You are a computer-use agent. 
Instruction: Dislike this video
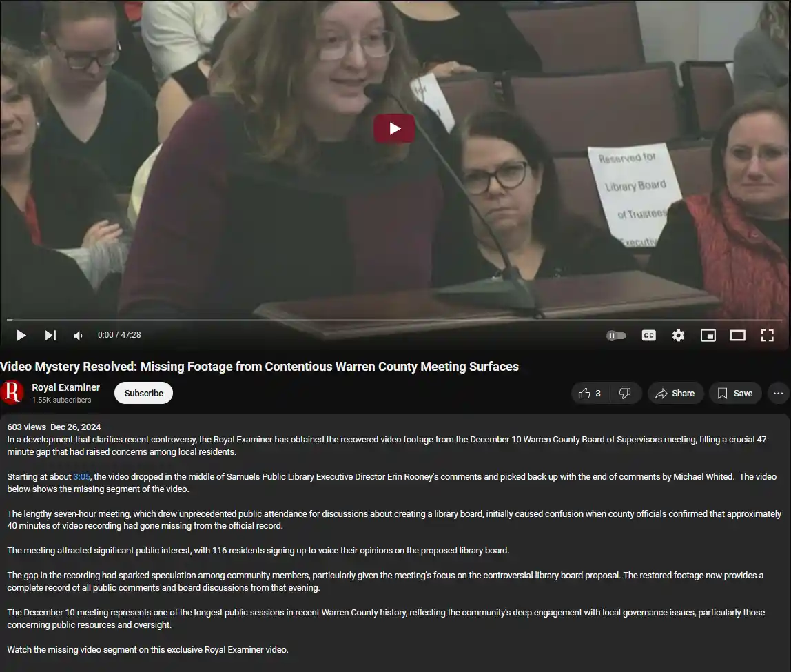(x=626, y=393)
